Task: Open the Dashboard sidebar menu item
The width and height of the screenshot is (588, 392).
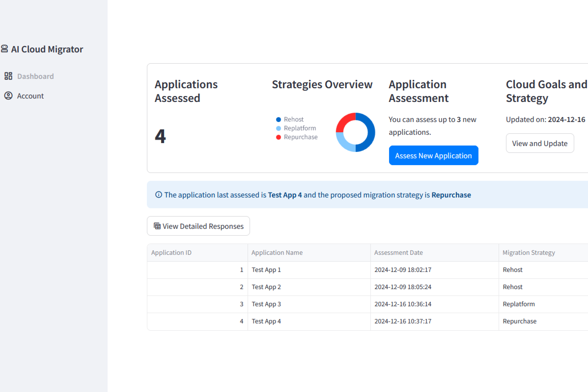Action: [29, 76]
